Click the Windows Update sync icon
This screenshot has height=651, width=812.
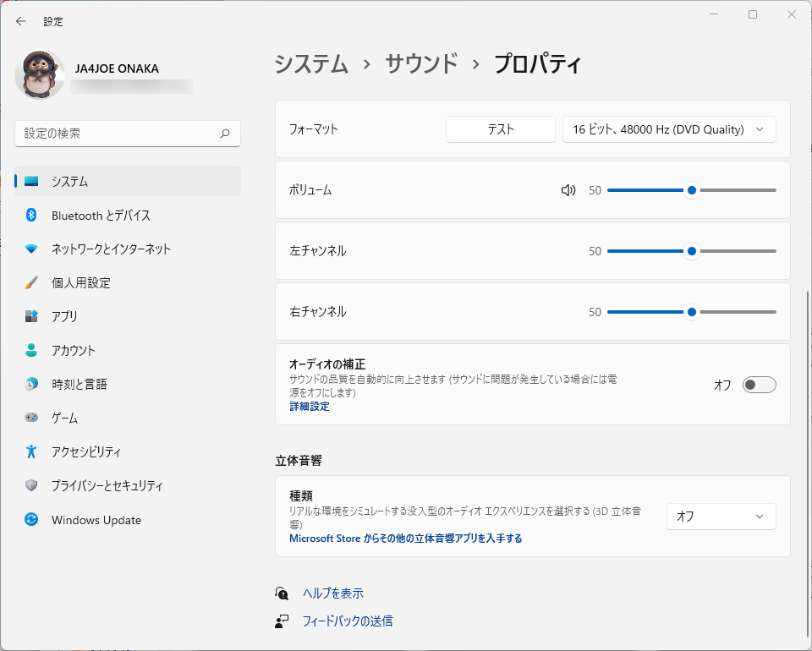pos(31,520)
